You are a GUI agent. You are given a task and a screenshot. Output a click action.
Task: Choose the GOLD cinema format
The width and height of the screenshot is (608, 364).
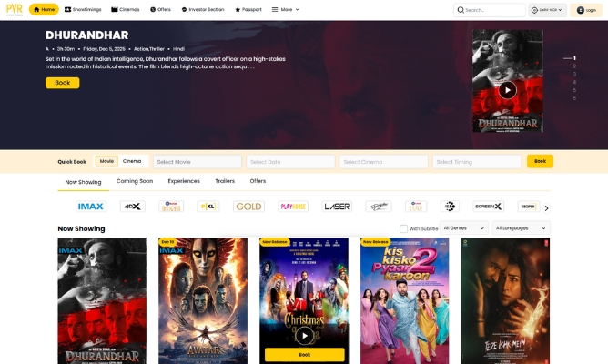tap(248, 207)
